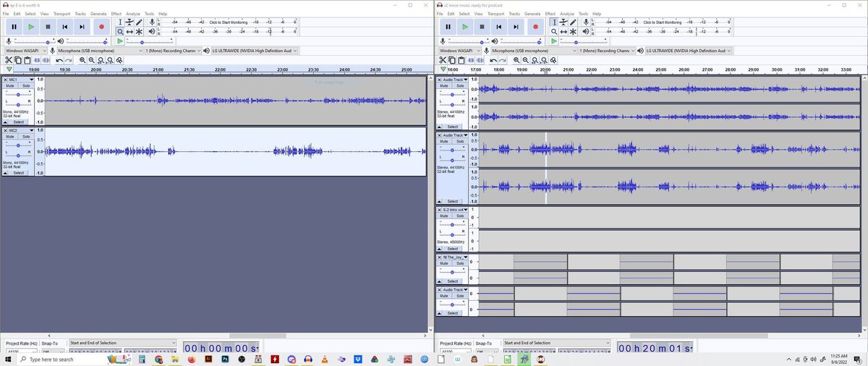868x366 pixels.
Task: Select the Time Shift tool in the right window
Action: (x=563, y=32)
